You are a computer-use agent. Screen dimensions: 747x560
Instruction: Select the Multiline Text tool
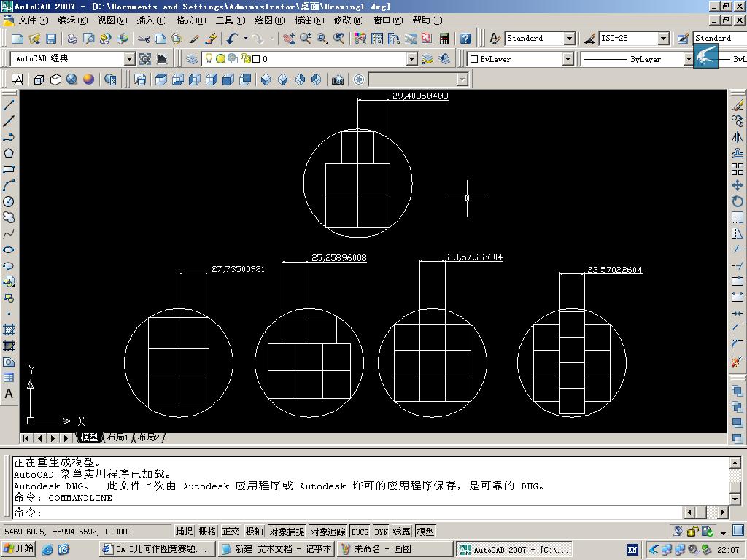[x=9, y=394]
